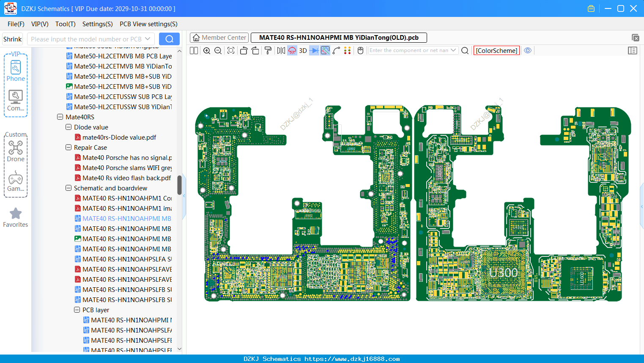Select MATE40 RS-HN1NOAHPMI MB YiDianTong(OLD).pcb tab
644x363 pixels.
coord(339,38)
